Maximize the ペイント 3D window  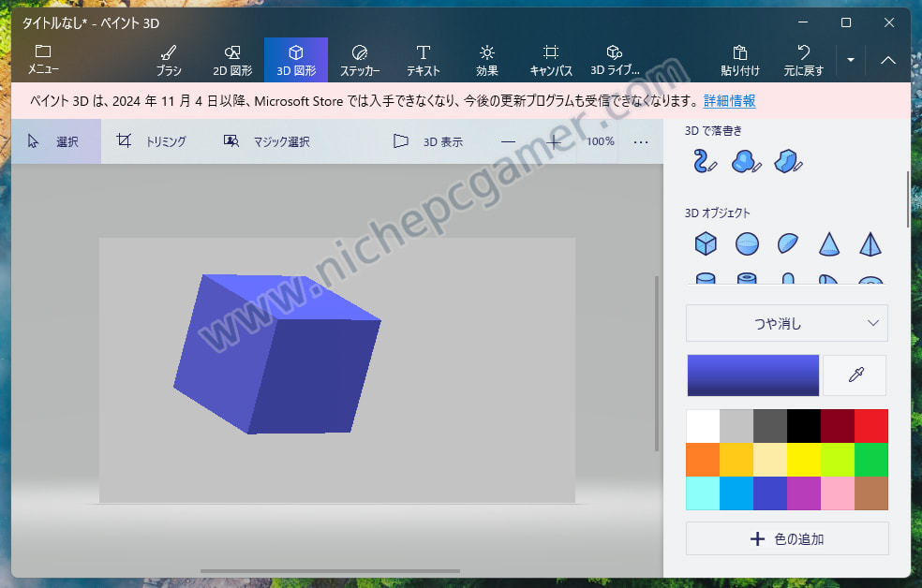click(x=845, y=22)
